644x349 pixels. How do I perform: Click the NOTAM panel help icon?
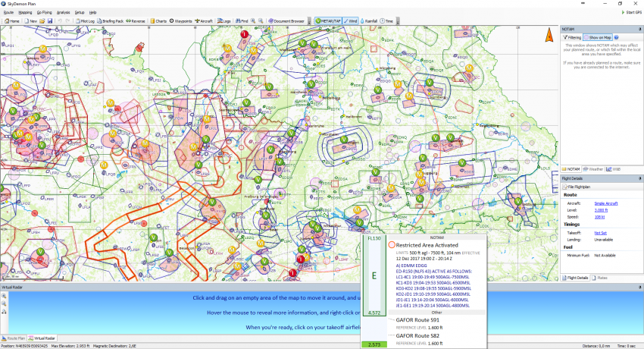click(x=616, y=37)
